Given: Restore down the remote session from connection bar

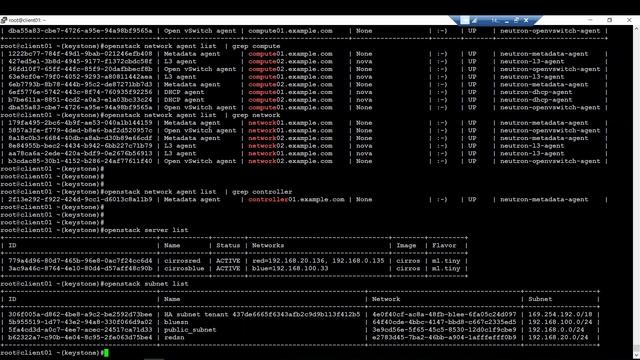Looking at the screenshot, I should (516, 20).
